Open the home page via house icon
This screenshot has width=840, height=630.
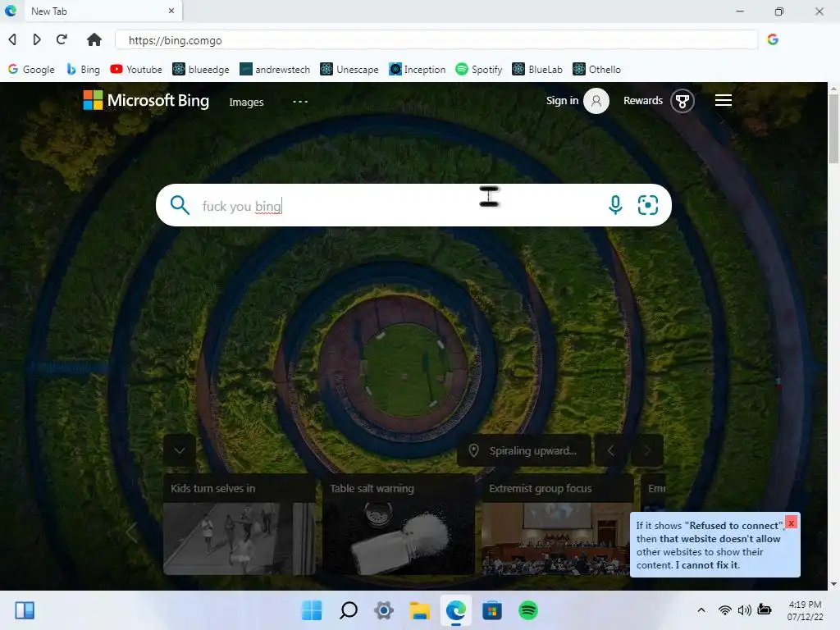(94, 39)
